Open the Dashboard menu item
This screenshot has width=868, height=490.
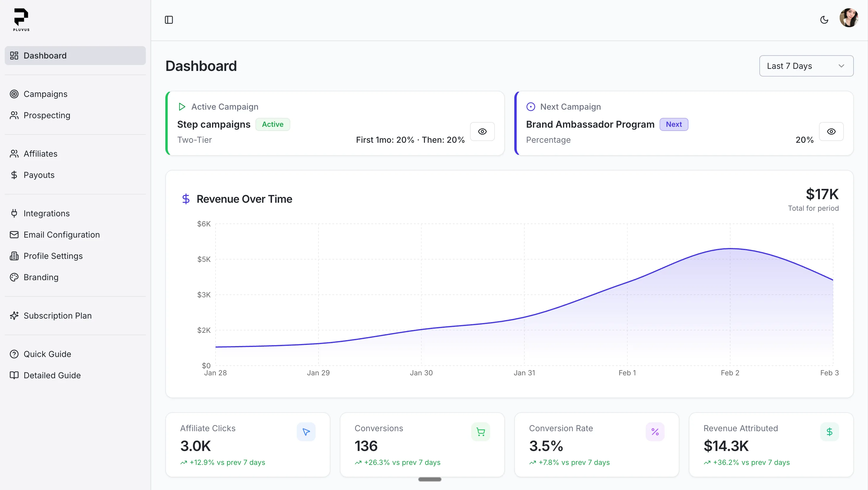pos(75,56)
